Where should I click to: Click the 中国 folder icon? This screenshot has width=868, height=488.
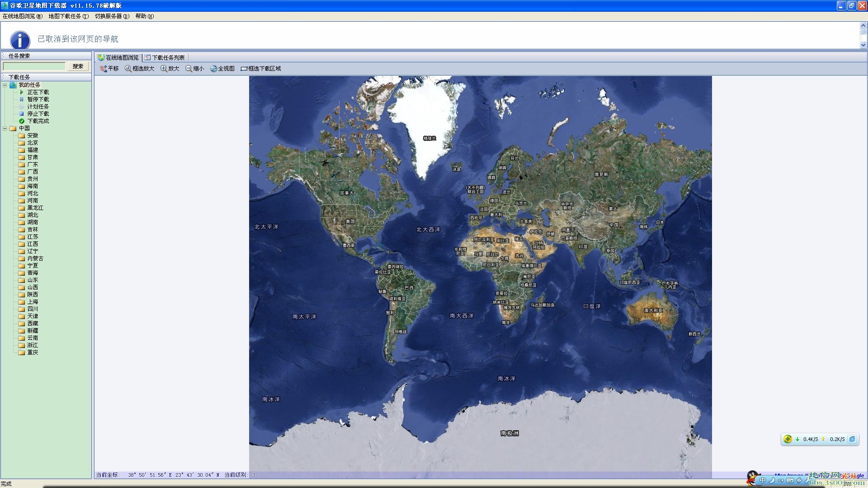13,128
